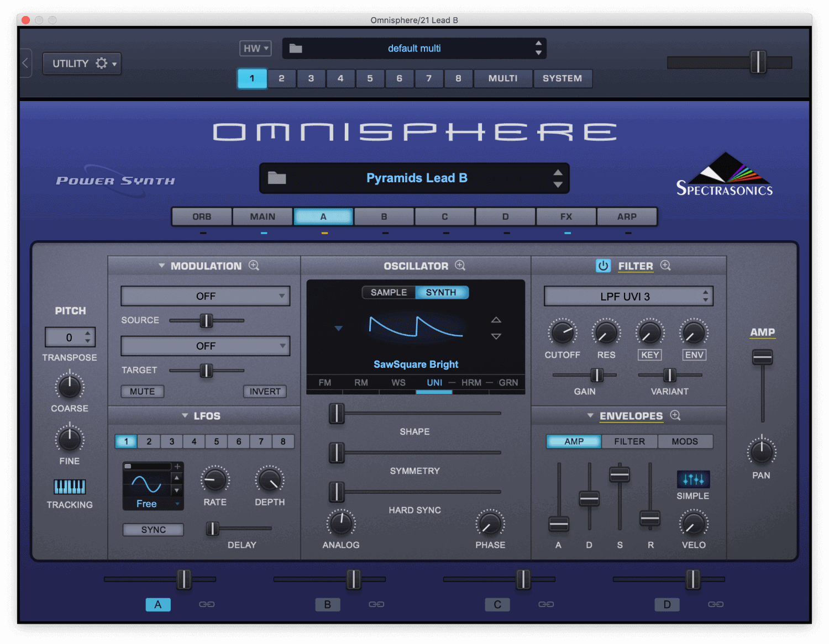Click the Filter power button icon
Screen dimensions: 829x644
click(603, 266)
